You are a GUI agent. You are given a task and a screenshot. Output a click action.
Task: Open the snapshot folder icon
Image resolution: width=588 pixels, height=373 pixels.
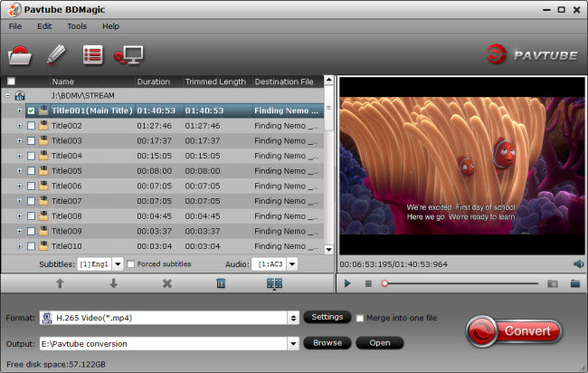(575, 283)
